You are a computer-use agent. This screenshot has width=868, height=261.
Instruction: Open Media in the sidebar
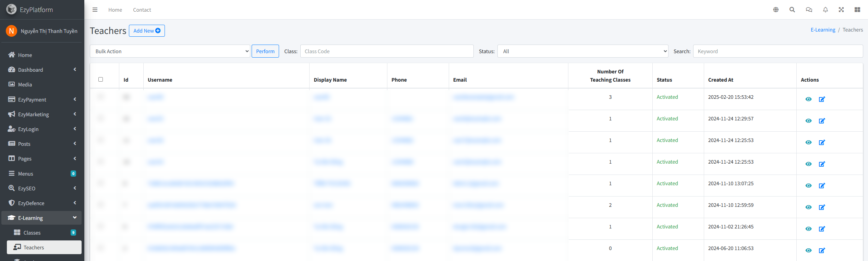[41, 84]
